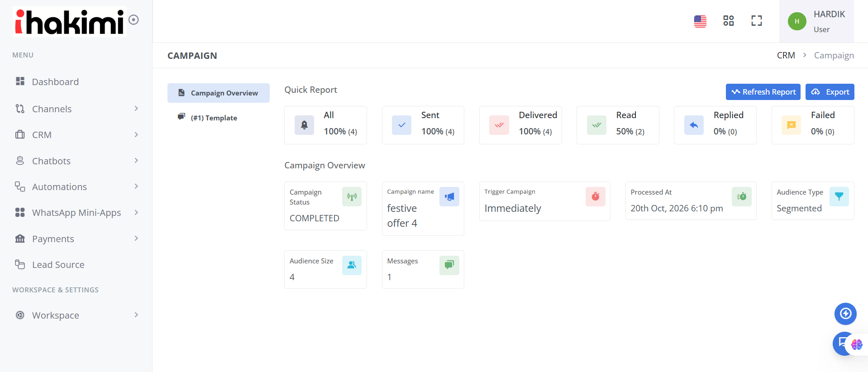Click the Export button
This screenshot has width=868, height=372.
[830, 92]
